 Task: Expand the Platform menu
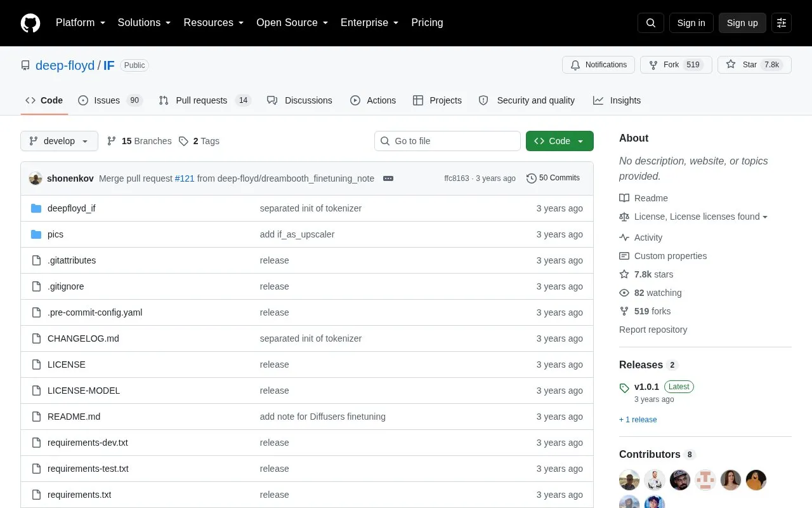pyautogui.click(x=81, y=23)
